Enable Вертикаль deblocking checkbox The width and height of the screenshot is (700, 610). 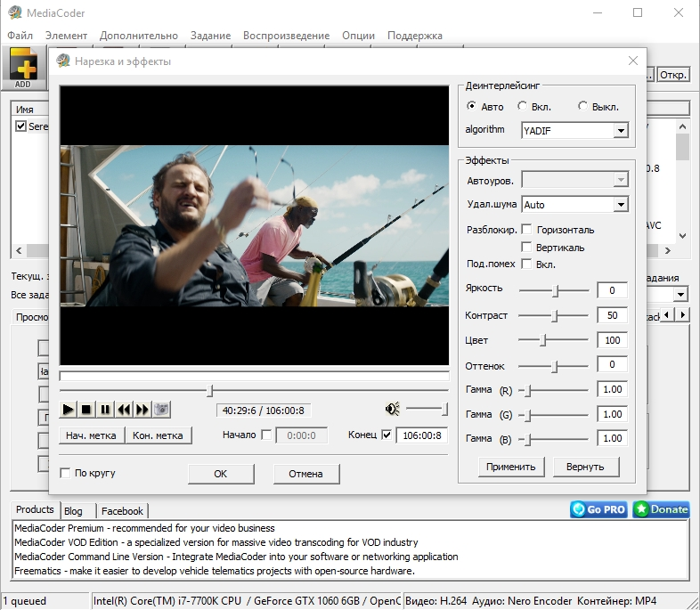tap(527, 247)
